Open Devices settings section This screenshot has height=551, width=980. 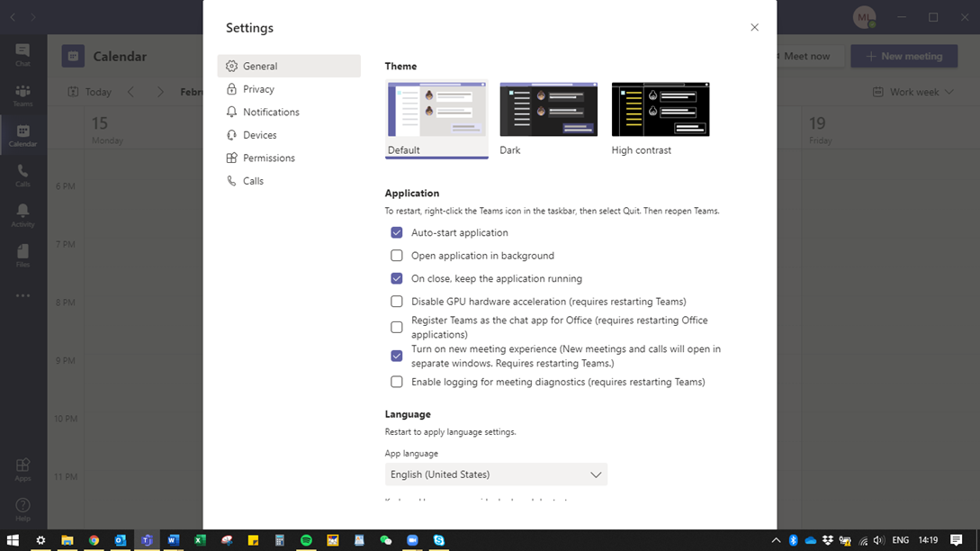pos(259,135)
